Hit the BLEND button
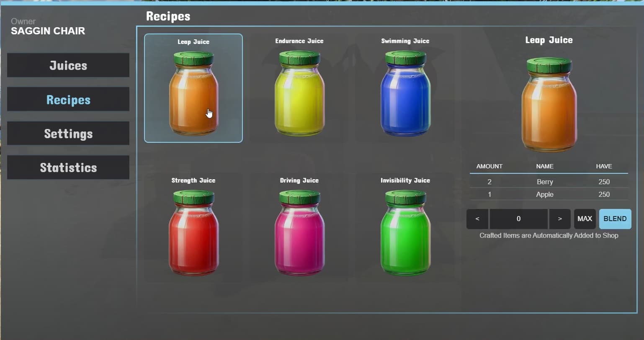The image size is (644, 340). coord(615,219)
